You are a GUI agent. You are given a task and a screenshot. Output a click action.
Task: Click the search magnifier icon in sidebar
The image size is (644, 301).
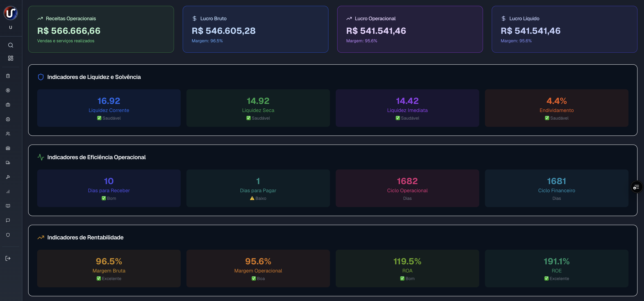(10, 45)
